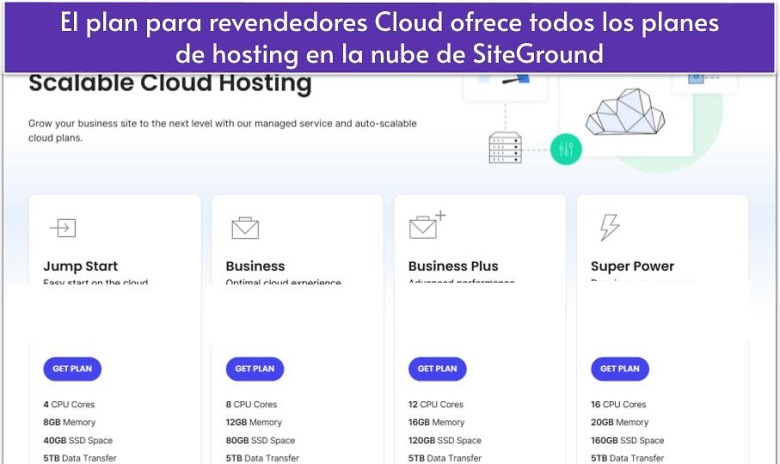This screenshot has width=780, height=464.
Task: Click the 8 CPU Cores text
Action: point(251,404)
